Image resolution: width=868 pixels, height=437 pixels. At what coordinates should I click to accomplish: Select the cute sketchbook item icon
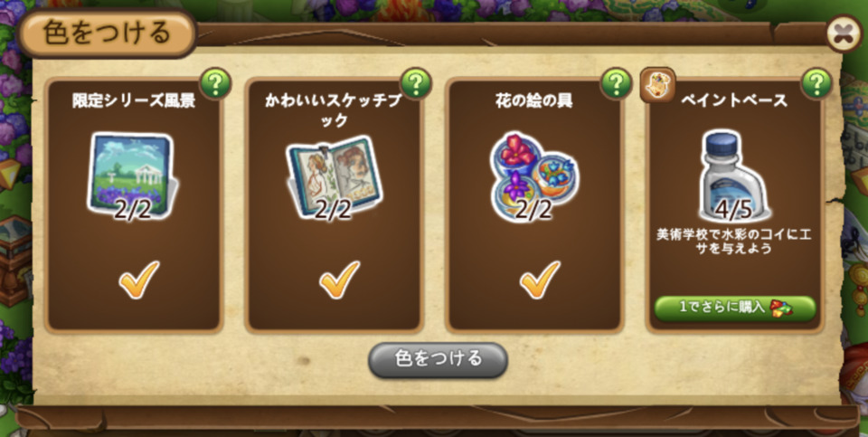coord(334,177)
